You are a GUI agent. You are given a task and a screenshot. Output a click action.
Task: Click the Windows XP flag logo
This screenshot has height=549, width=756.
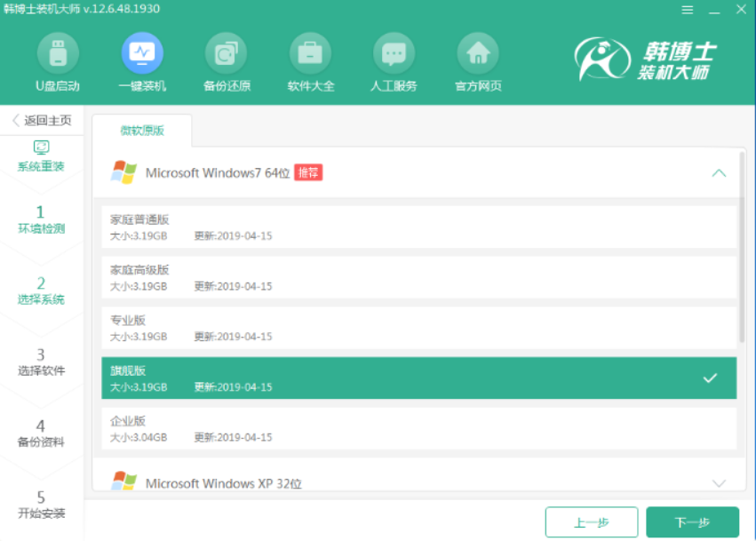pos(123,481)
